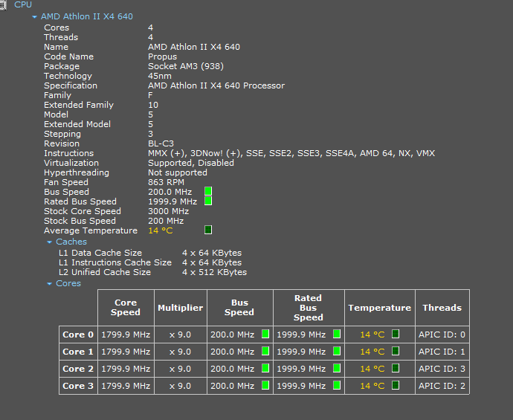This screenshot has width=513, height=420.
Task: Select the Core 3 row label
Action: (x=78, y=386)
